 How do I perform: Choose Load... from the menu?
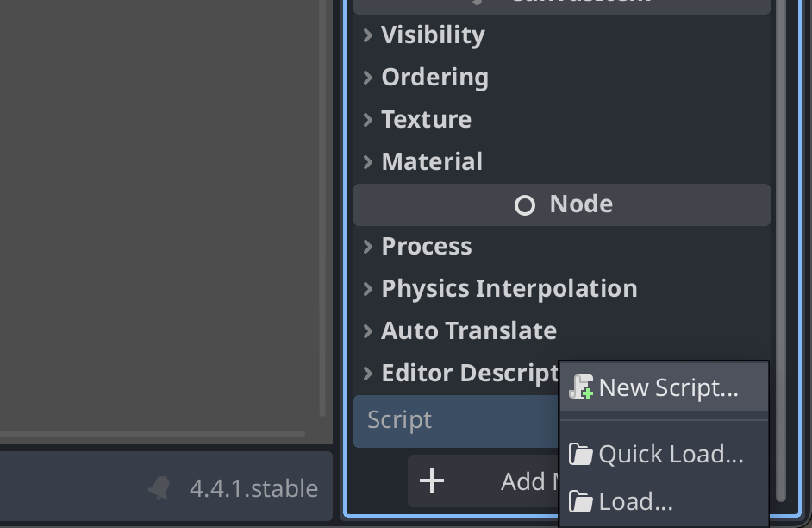[664, 501]
